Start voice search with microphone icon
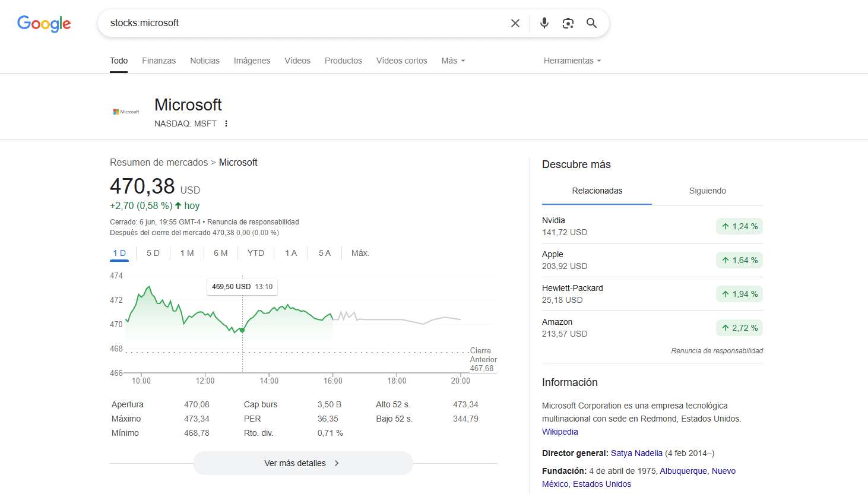Screen dimensions: 868x494 tap(544, 23)
